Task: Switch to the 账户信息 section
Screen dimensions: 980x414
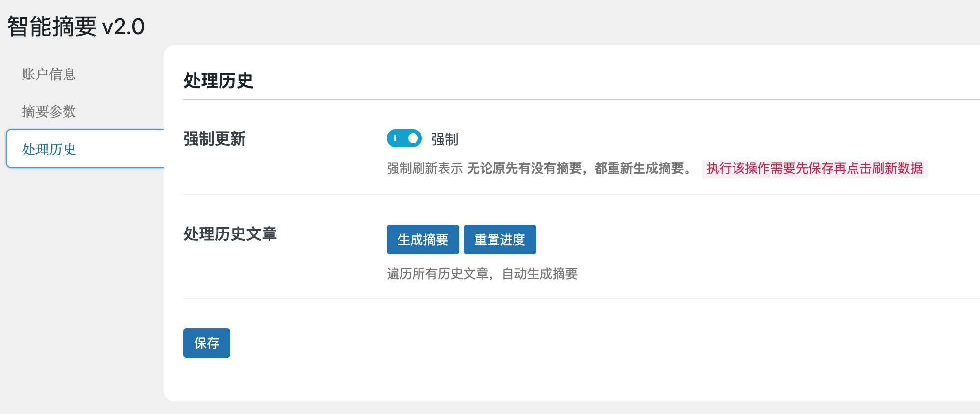Action: (49, 75)
